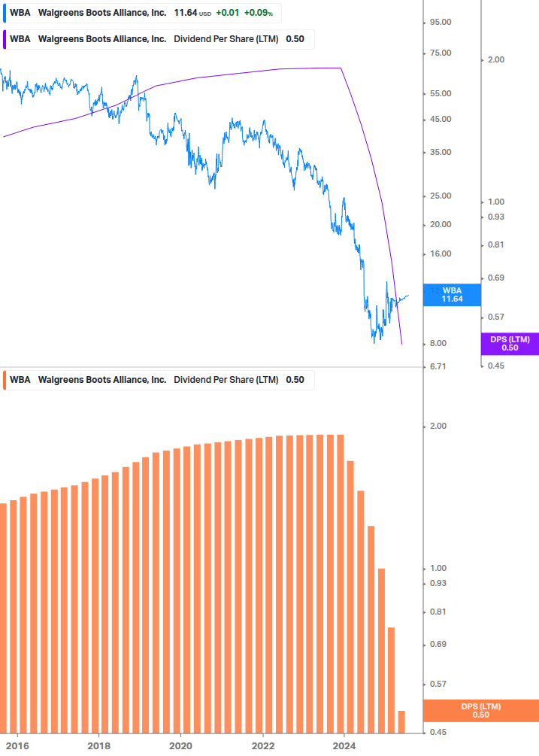
Task: Click the 2024 label on the time axis
Action: (344, 746)
